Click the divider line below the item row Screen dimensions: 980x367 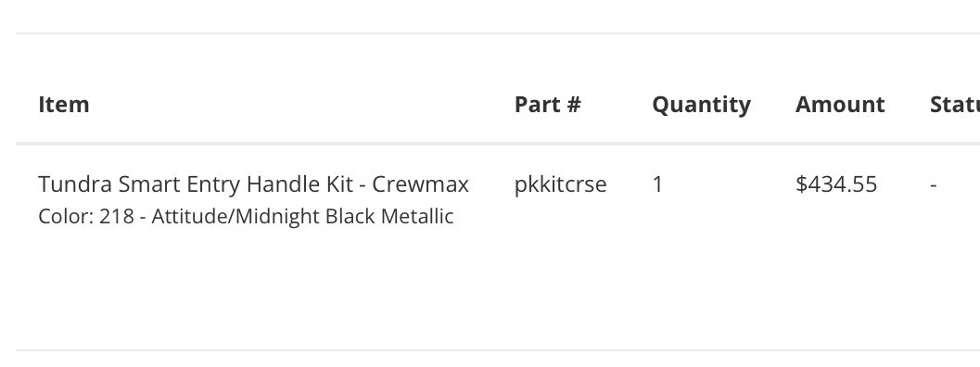[498, 350]
